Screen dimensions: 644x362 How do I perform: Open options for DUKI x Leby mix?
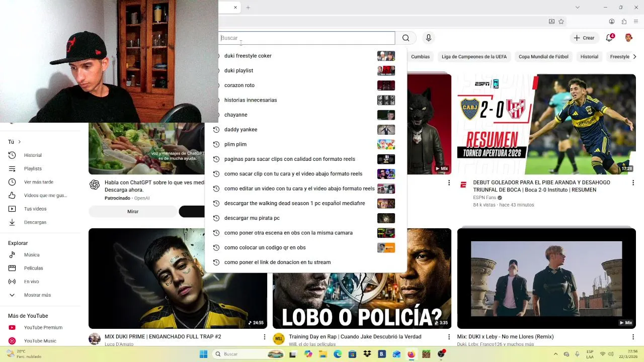pyautogui.click(x=633, y=337)
